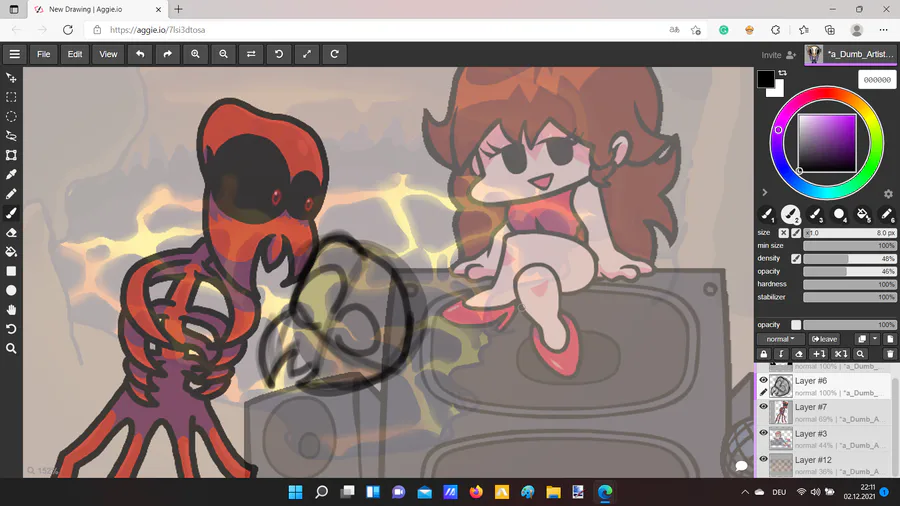The width and height of the screenshot is (900, 506).
Task: Fit canvas to screen with expand icon
Action: 307,54
